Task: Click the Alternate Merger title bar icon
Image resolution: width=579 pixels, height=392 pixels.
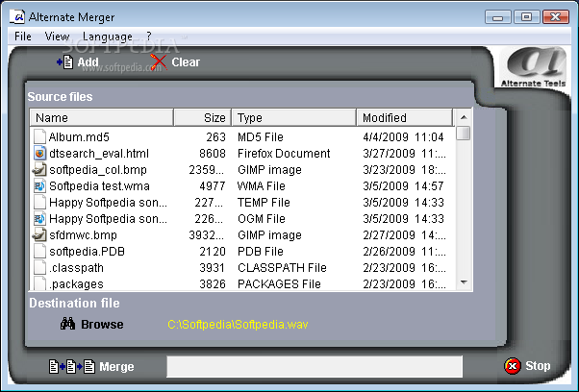Action: [x=17, y=16]
